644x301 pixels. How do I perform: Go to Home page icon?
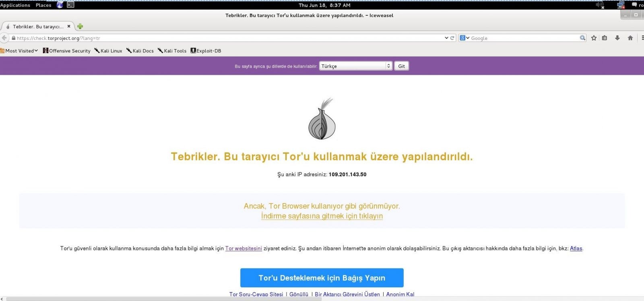coord(630,38)
